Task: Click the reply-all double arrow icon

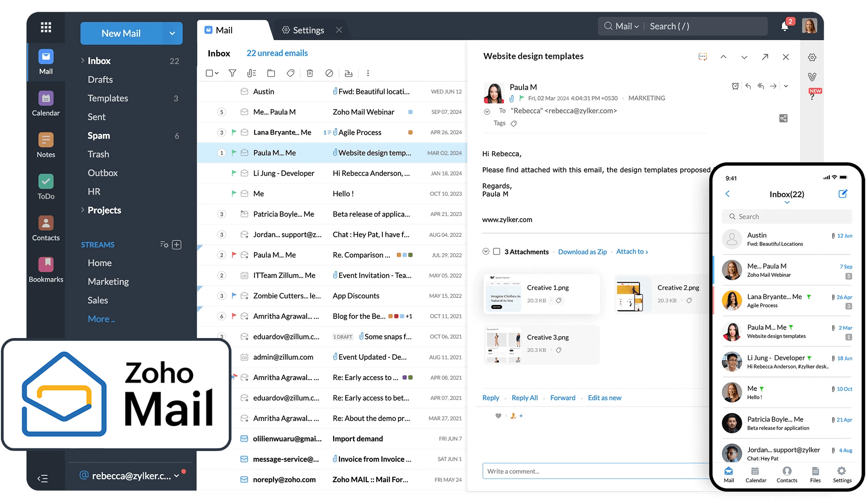Action: [760, 86]
